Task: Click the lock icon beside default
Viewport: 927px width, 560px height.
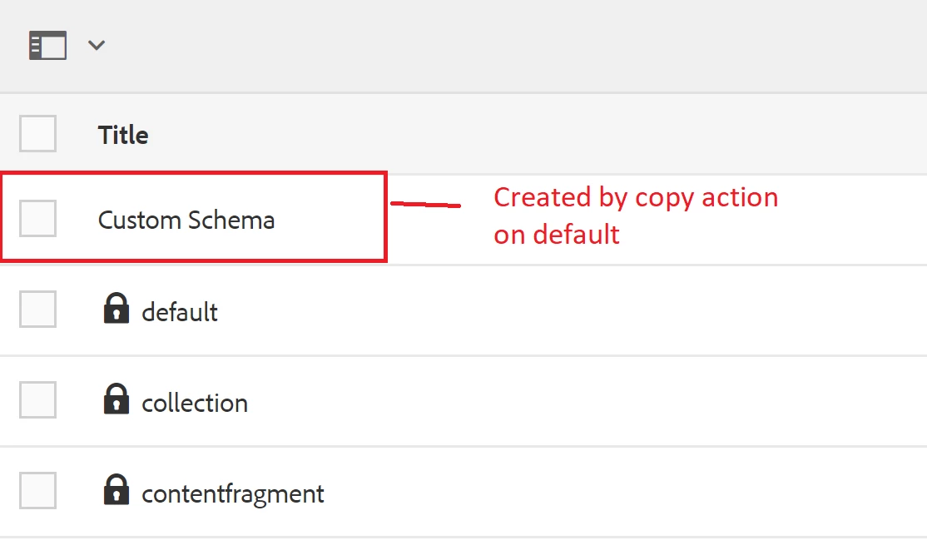Action: pos(116,309)
